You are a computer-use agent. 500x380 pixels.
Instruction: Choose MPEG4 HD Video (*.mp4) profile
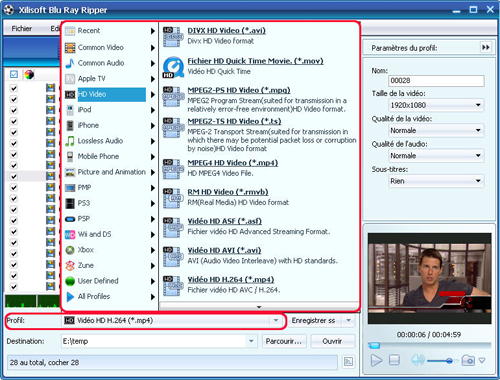click(233, 163)
